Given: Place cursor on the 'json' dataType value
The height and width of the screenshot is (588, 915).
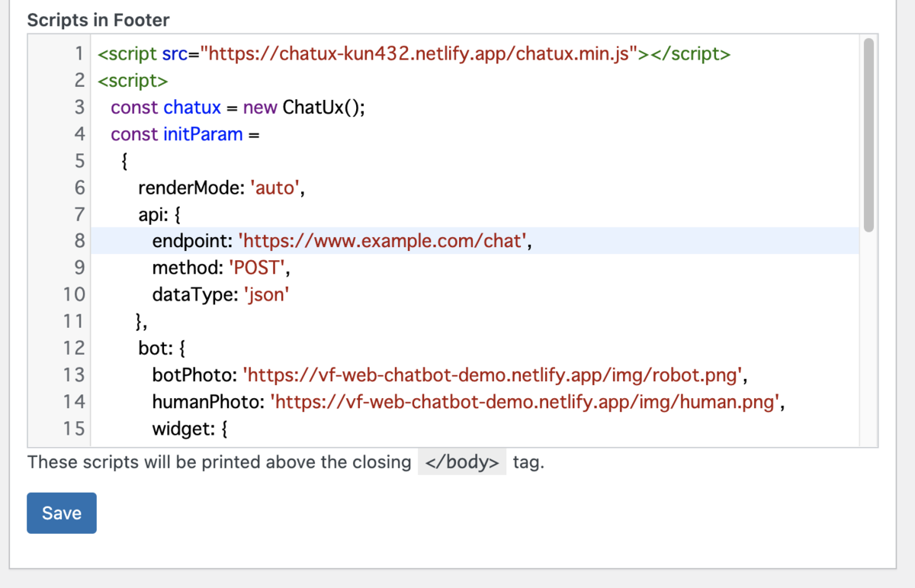Looking at the screenshot, I should click(266, 294).
